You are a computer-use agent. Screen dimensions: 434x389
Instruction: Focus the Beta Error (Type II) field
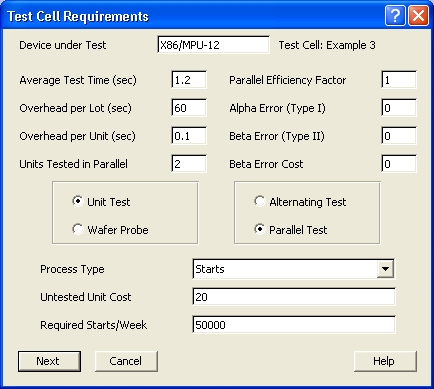[x=399, y=136]
